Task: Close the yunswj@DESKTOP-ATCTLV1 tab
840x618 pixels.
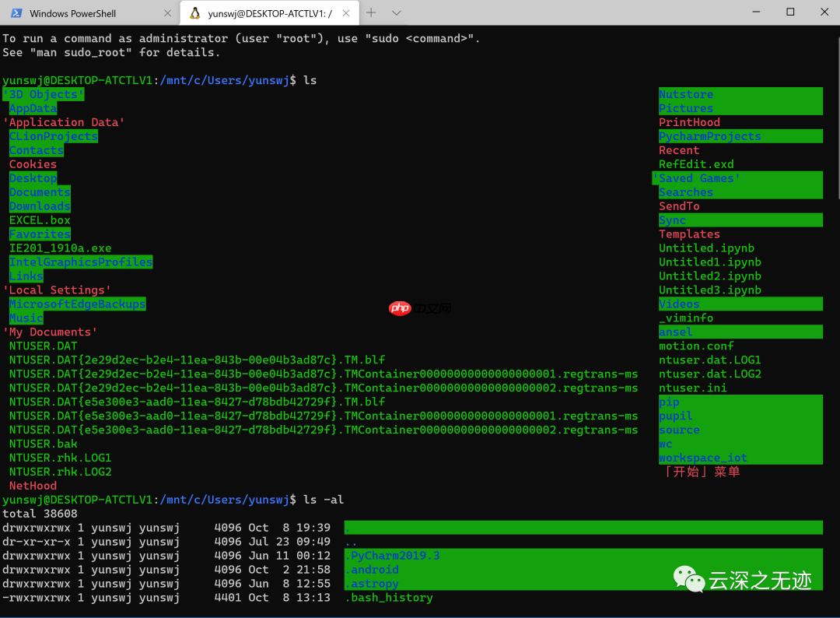Action: click(x=347, y=13)
